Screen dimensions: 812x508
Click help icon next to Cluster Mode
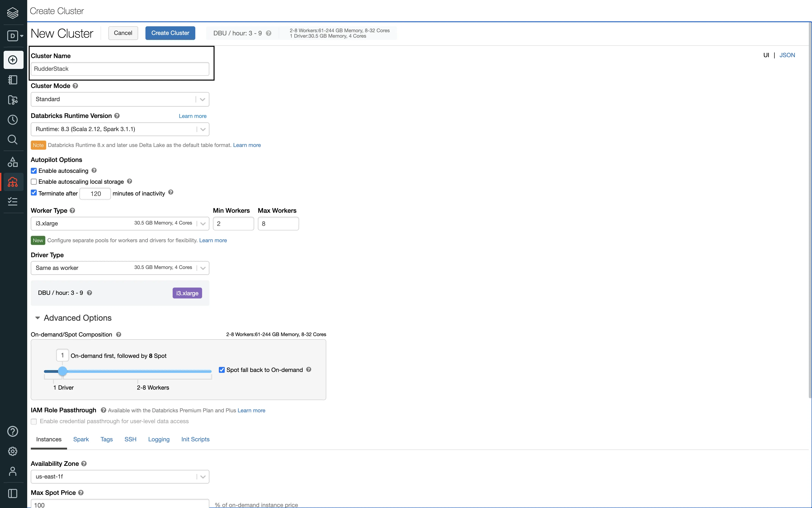tap(75, 86)
